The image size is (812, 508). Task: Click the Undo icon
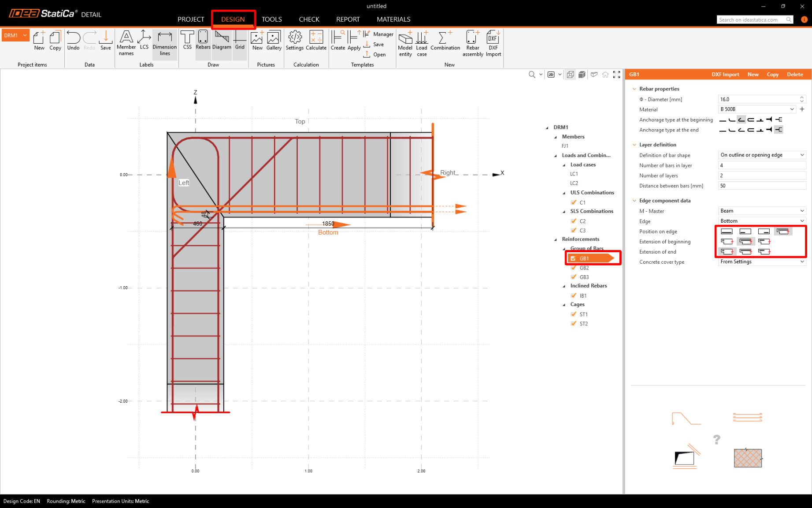73,40
